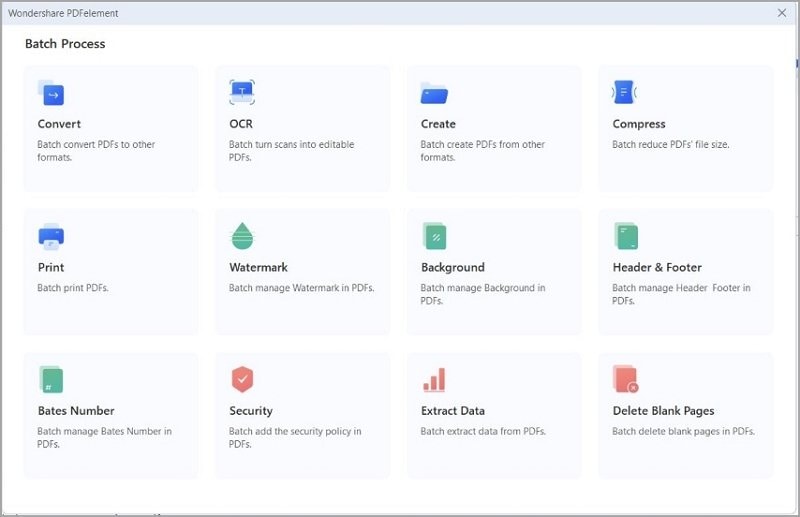Screen dimensions: 800x517
Task: Open the Convert title label
Action: pos(59,124)
